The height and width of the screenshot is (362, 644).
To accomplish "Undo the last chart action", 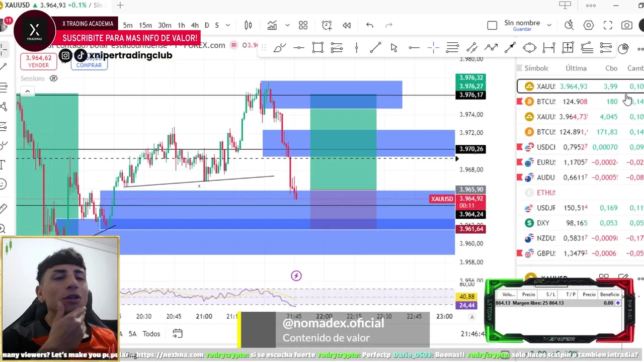I will pyautogui.click(x=370, y=25).
